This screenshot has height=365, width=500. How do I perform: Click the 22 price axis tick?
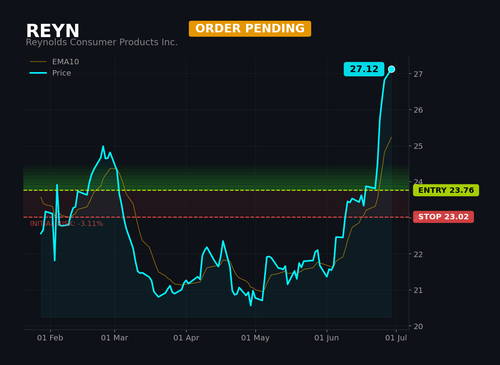[418, 254]
